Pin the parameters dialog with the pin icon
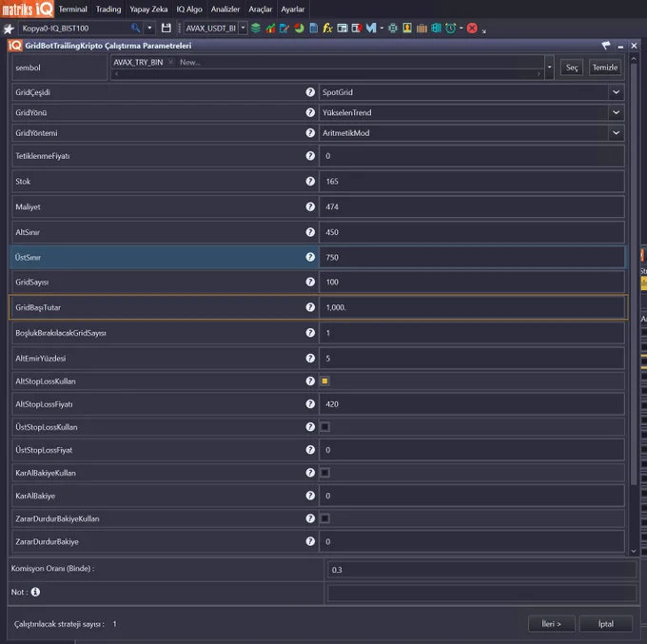 [x=606, y=46]
